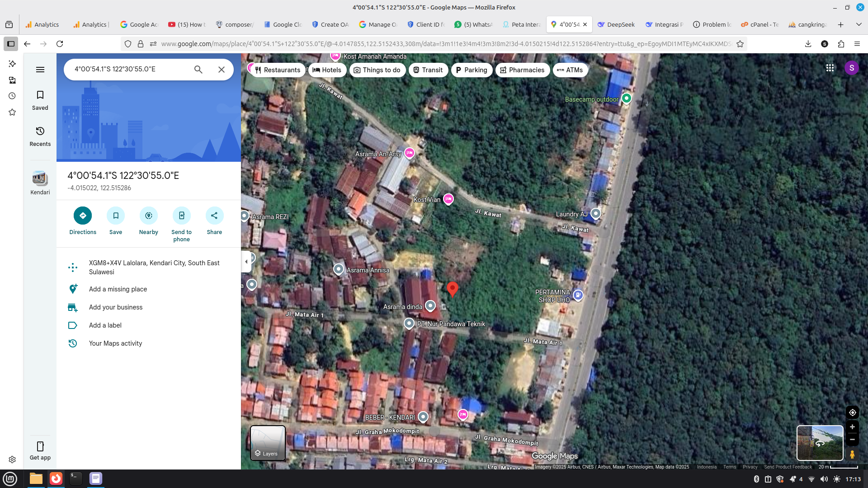Save this location to a list
The height and width of the screenshot is (488, 868).
tap(115, 216)
